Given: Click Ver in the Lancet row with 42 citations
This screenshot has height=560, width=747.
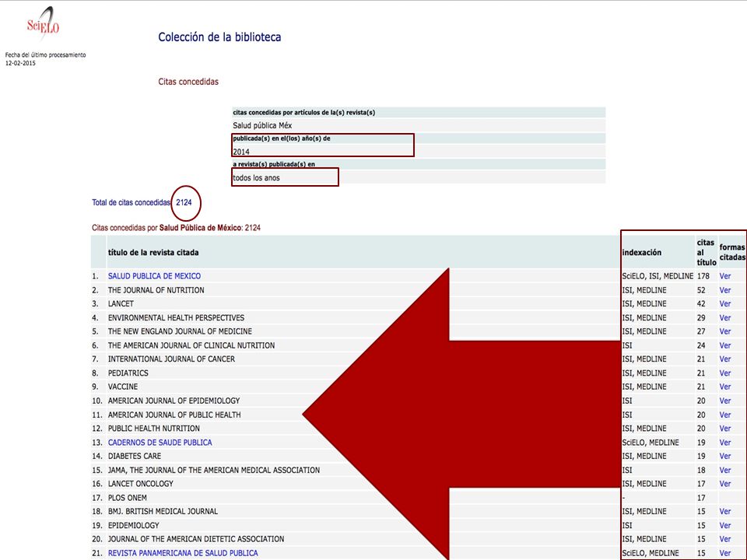Looking at the screenshot, I should (725, 304).
